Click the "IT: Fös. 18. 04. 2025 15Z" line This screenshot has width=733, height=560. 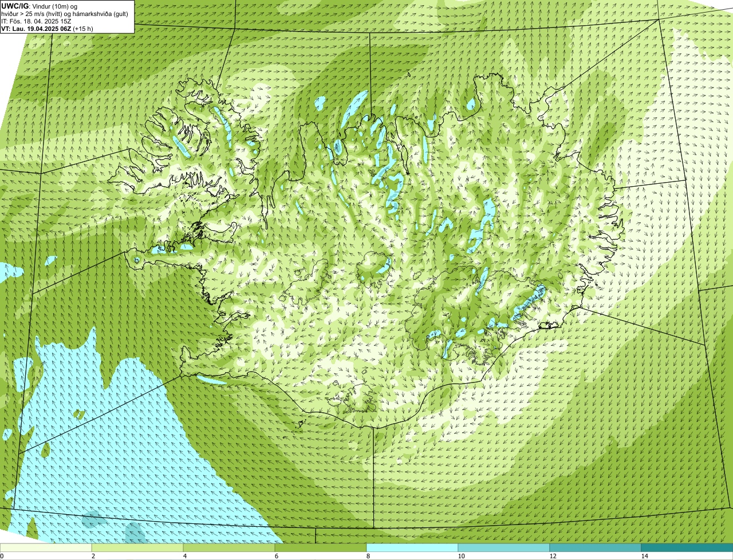coord(36,21)
